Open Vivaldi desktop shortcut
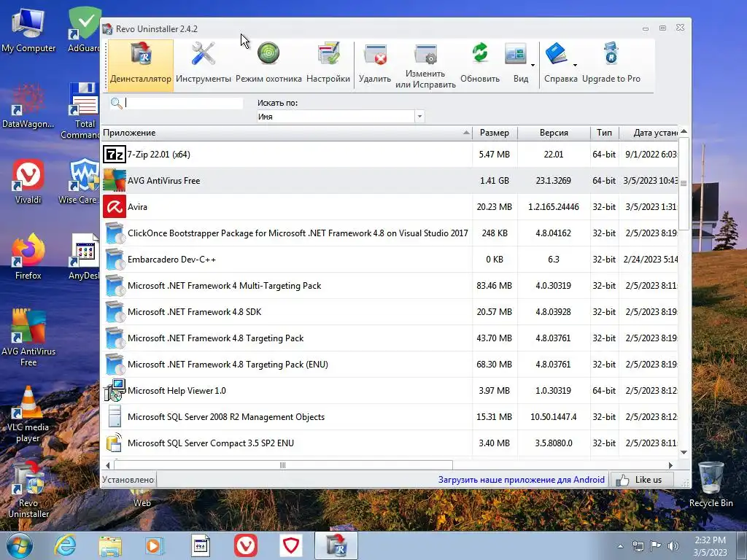Image resolution: width=747 pixels, height=560 pixels. click(28, 182)
